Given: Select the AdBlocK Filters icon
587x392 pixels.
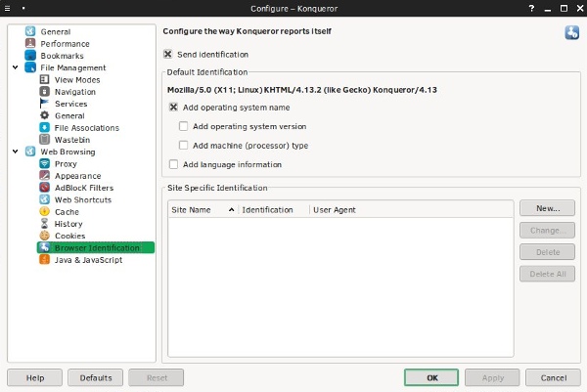Looking at the screenshot, I should pos(45,188).
